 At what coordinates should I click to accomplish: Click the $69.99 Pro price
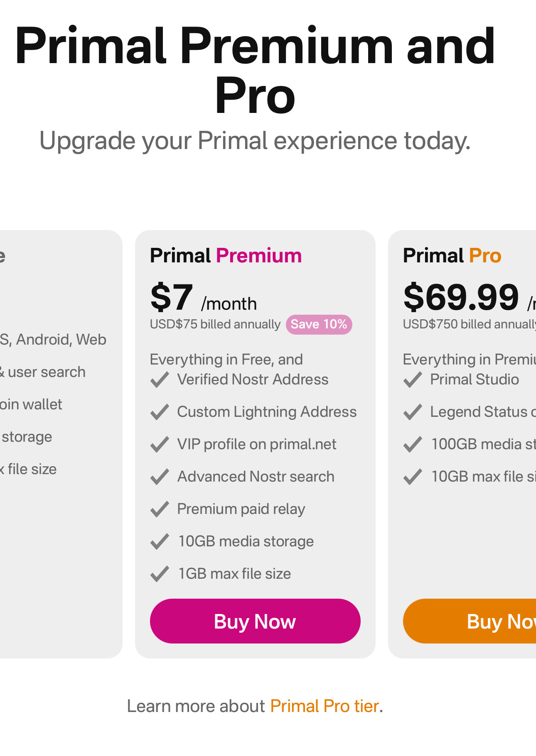(461, 297)
